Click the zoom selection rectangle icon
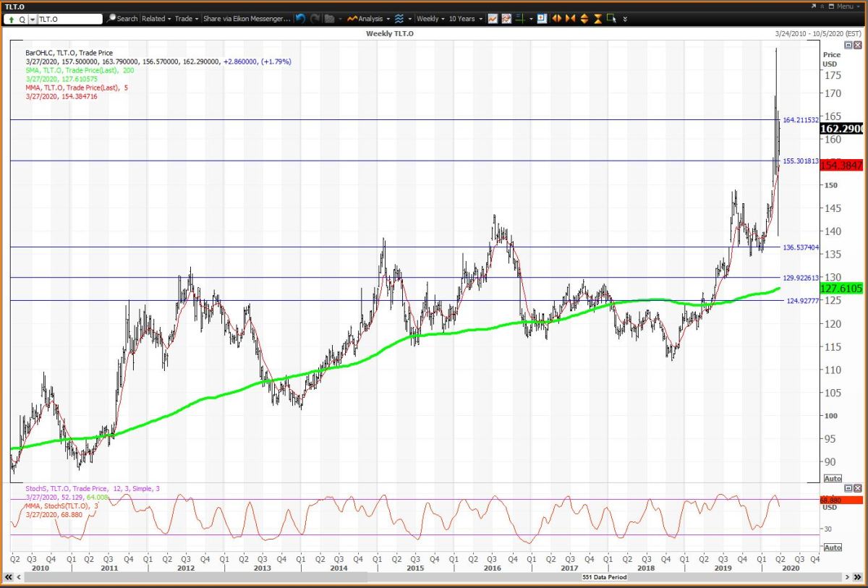 (x=612, y=19)
